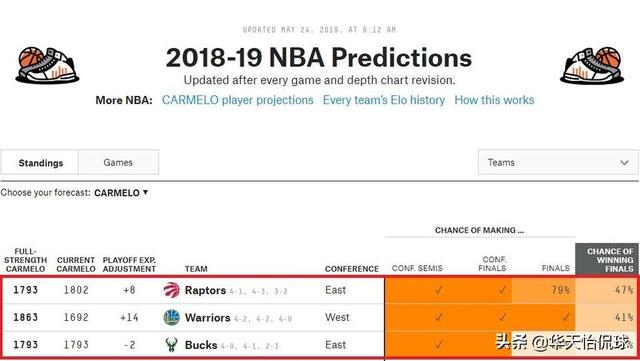
Task: Switch to the Standings tab
Action: pyautogui.click(x=40, y=163)
